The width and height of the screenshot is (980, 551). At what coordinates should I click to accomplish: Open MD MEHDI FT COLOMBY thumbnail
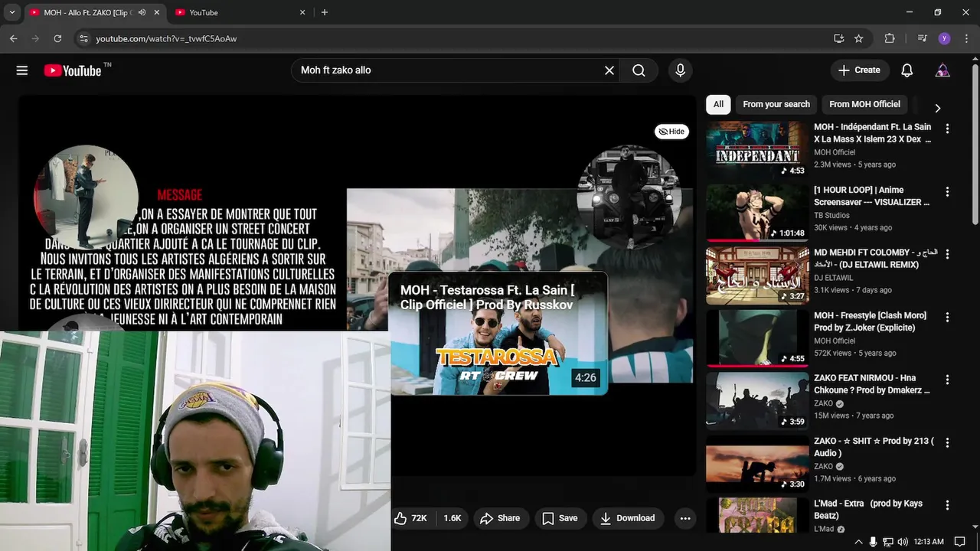[x=757, y=275]
